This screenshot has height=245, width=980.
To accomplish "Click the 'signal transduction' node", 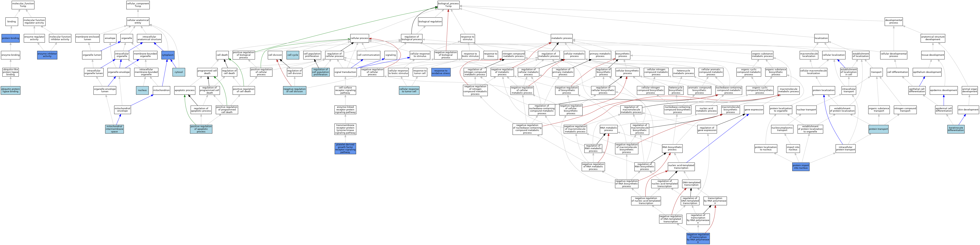I will click(345, 72).
